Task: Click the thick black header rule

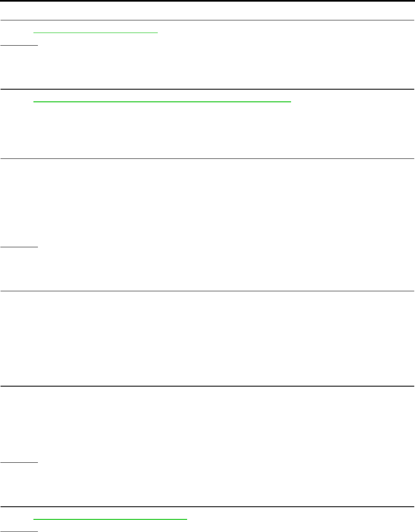Action: [207, 1]
